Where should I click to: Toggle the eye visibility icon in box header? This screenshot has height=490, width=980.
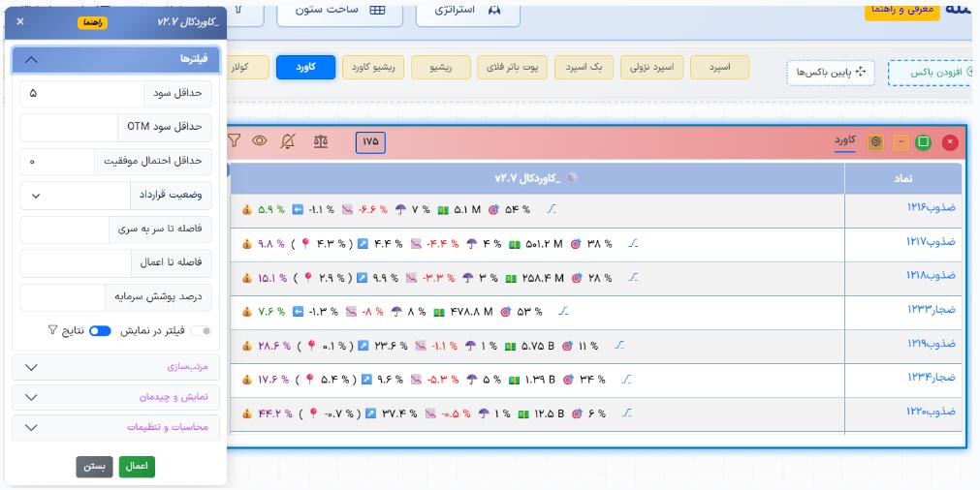point(260,141)
